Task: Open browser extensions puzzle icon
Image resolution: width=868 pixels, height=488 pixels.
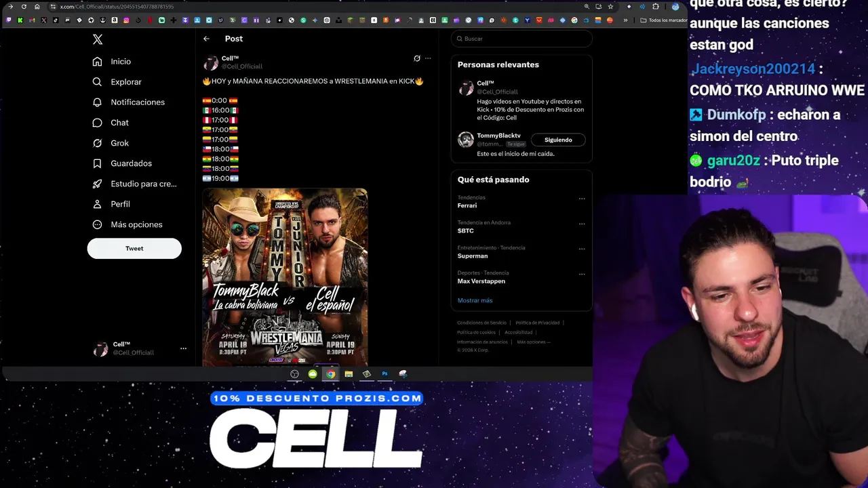Action: pyautogui.click(x=656, y=7)
